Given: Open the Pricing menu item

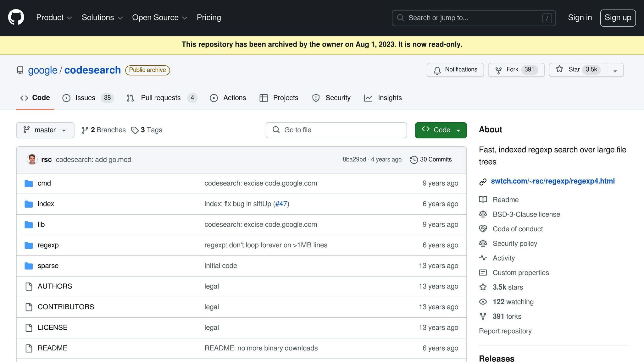Looking at the screenshot, I should [209, 18].
